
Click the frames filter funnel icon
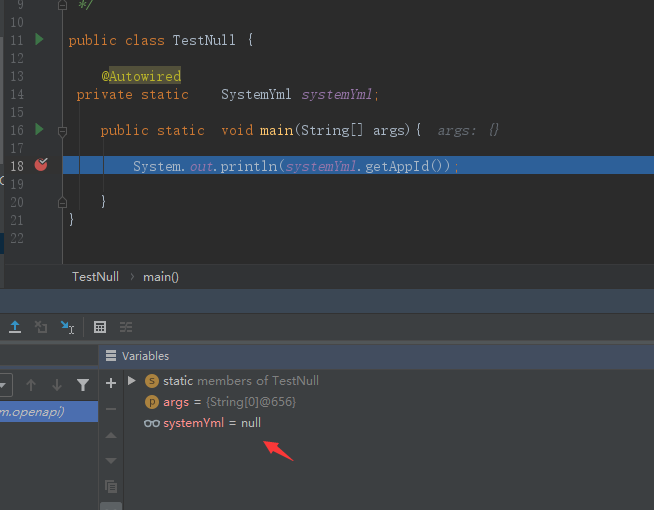coord(83,384)
